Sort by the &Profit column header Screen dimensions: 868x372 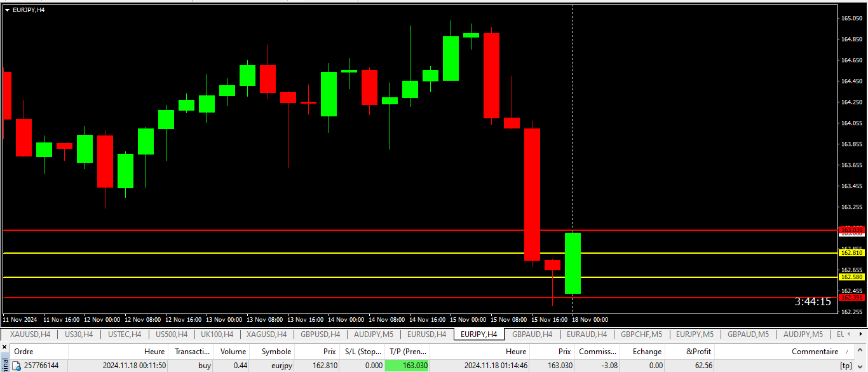coord(690,352)
